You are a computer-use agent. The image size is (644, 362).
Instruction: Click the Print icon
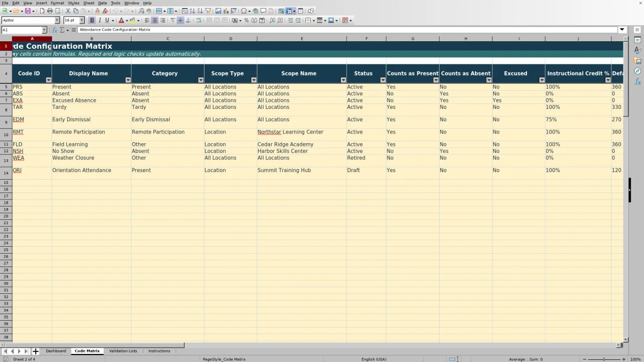(50, 11)
